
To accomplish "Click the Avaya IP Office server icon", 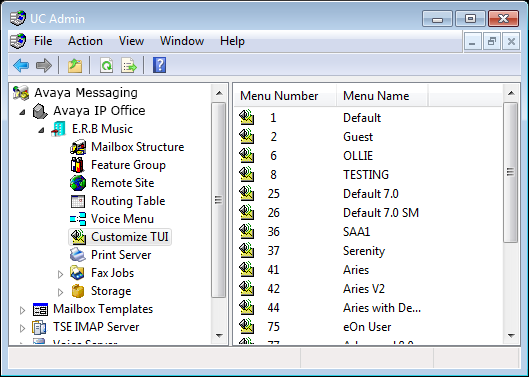I will coord(40,111).
